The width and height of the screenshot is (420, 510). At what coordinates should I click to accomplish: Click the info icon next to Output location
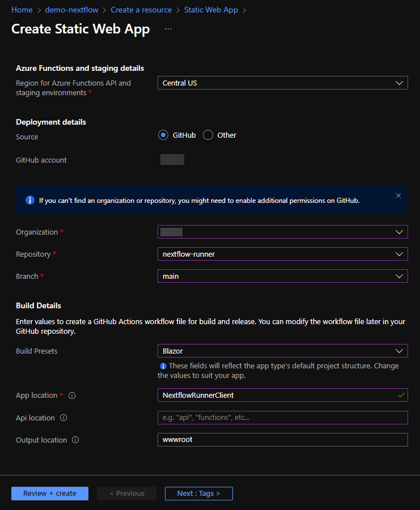tap(75, 440)
